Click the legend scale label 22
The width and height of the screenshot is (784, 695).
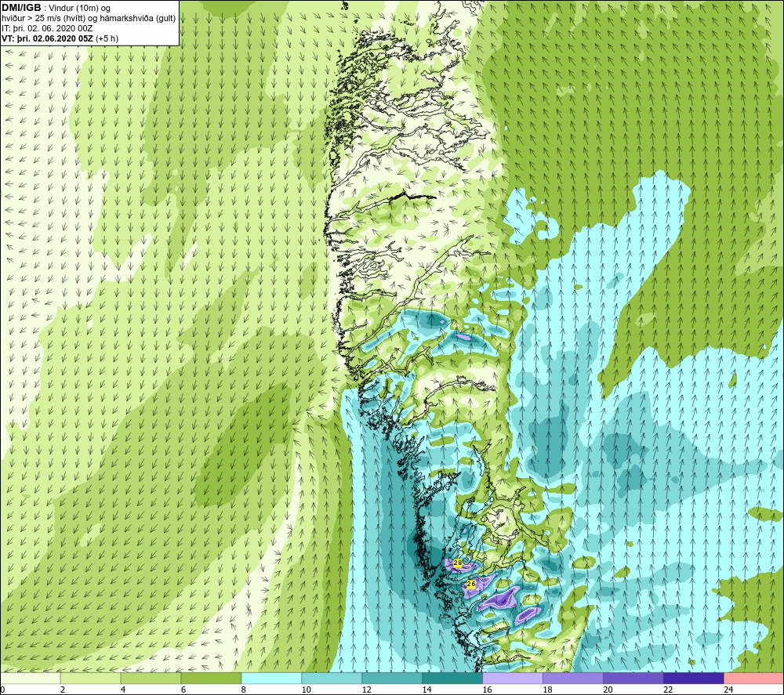click(668, 690)
